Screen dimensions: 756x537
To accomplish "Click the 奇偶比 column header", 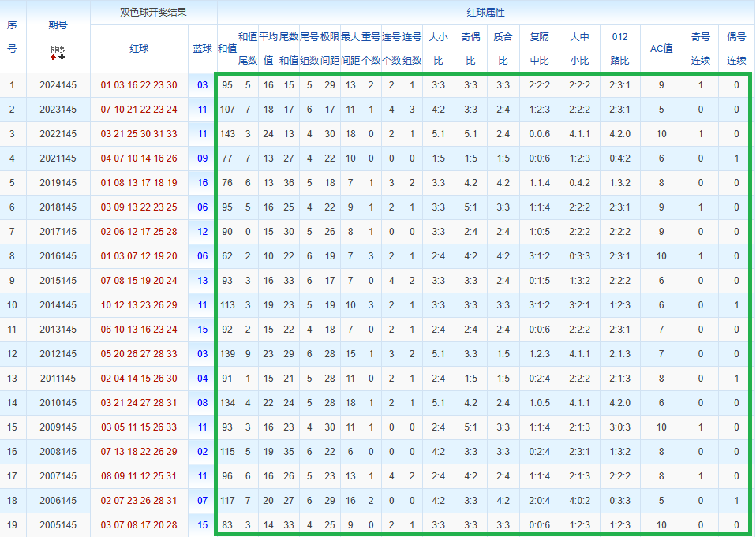I will click(x=470, y=49).
